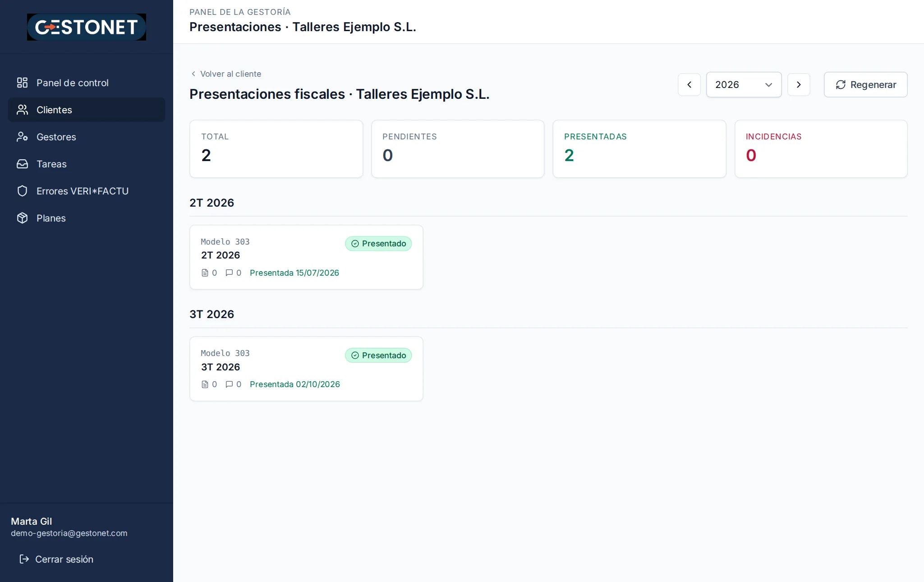Image resolution: width=924 pixels, height=582 pixels.
Task: Click the '3T 2026' section heading
Action: click(x=211, y=314)
